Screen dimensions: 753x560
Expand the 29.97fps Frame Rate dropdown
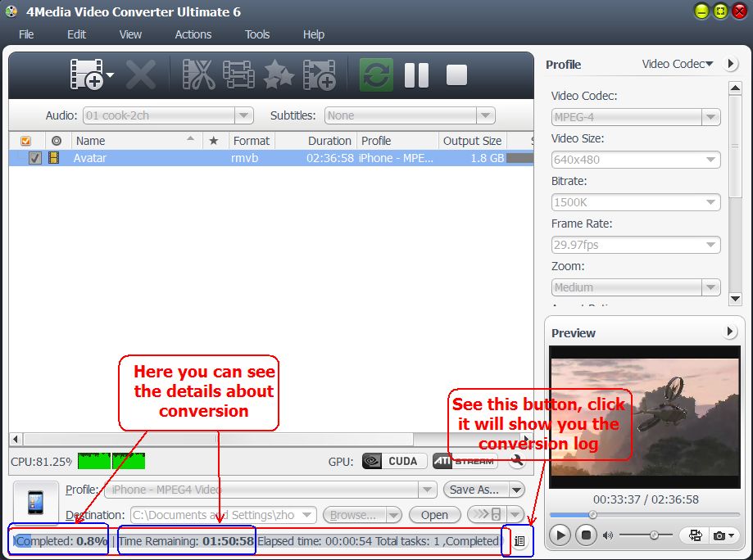coord(710,245)
